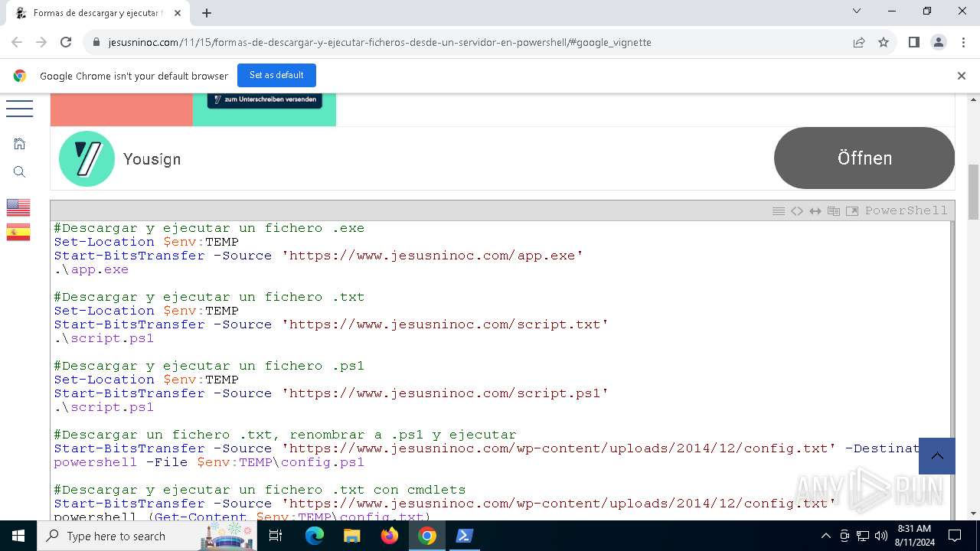This screenshot has width=980, height=551.
Task: Open the hamburger menu in sidebar
Action: pos(19,109)
